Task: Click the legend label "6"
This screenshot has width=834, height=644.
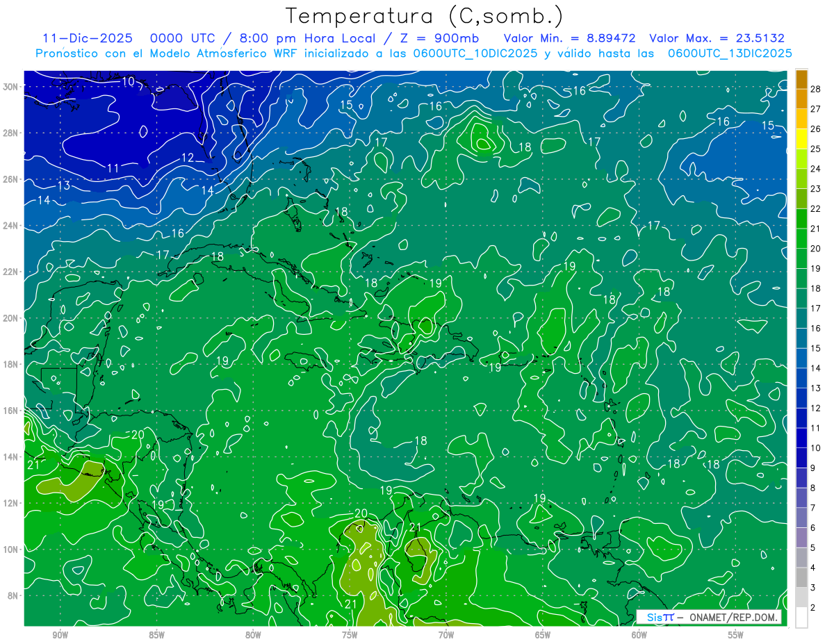Action: 813,528
